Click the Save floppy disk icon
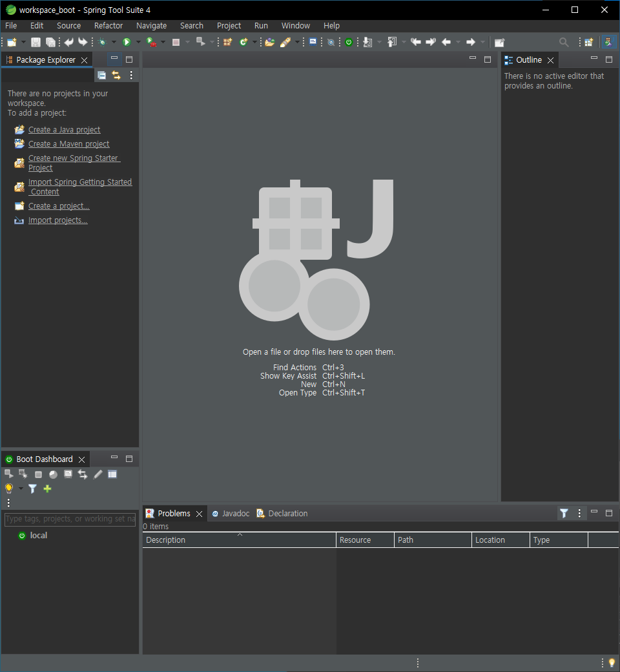The height and width of the screenshot is (672, 620). [36, 42]
